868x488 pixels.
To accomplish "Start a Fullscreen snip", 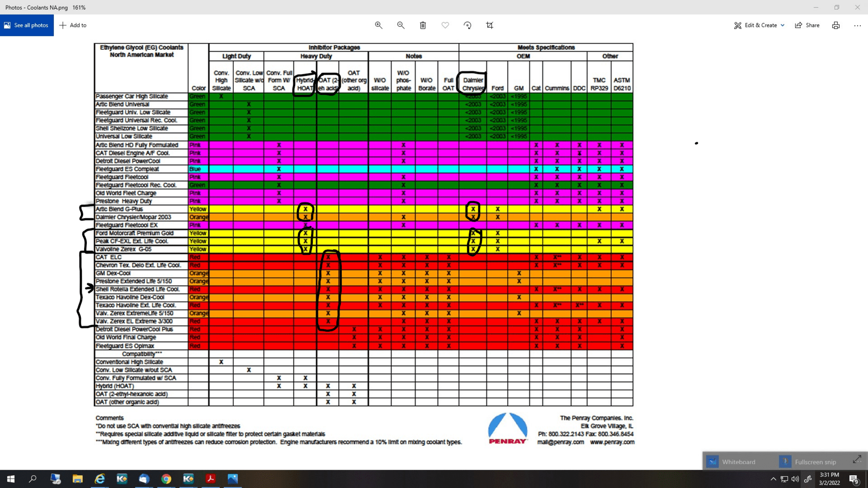I will (x=809, y=462).
